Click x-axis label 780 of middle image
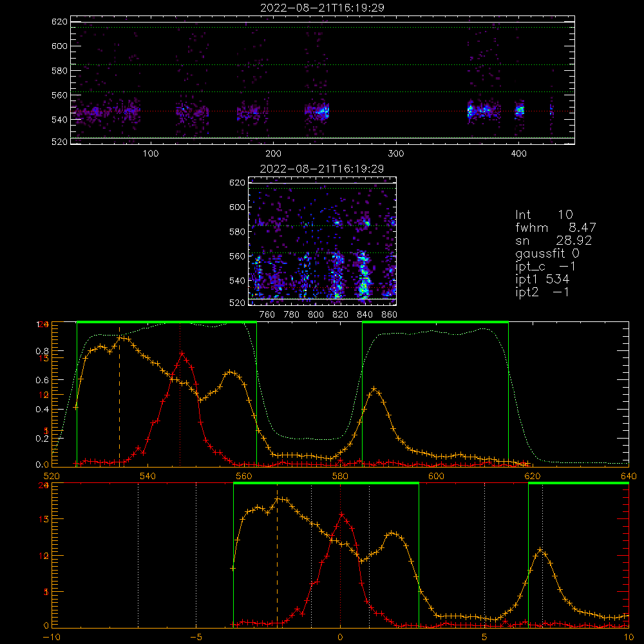 pos(292,315)
